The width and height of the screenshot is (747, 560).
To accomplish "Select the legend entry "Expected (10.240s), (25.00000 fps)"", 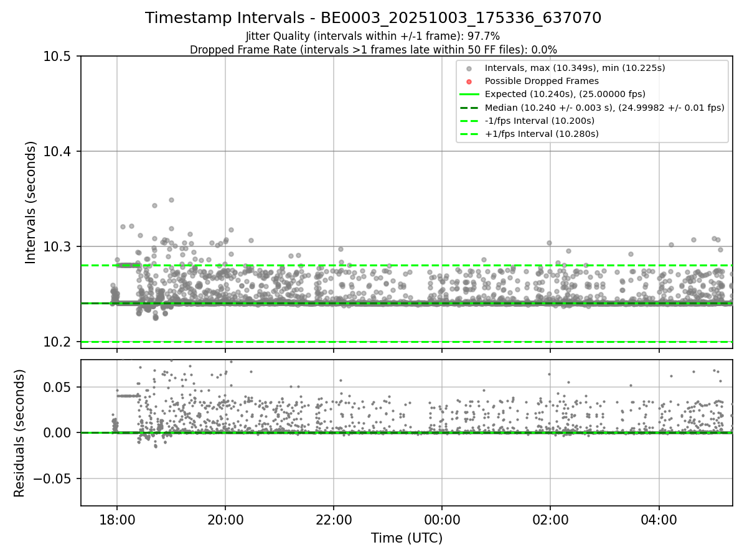I will tap(565, 94).
